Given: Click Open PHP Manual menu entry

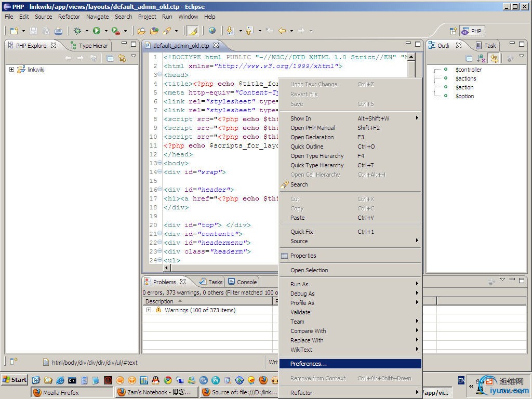Looking at the screenshot, I should pyautogui.click(x=350, y=128).
